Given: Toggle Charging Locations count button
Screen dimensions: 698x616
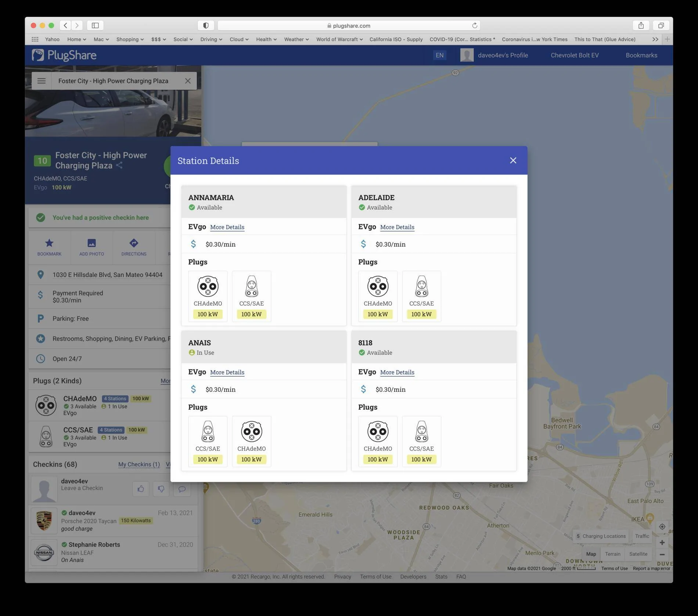Looking at the screenshot, I should 601,536.
